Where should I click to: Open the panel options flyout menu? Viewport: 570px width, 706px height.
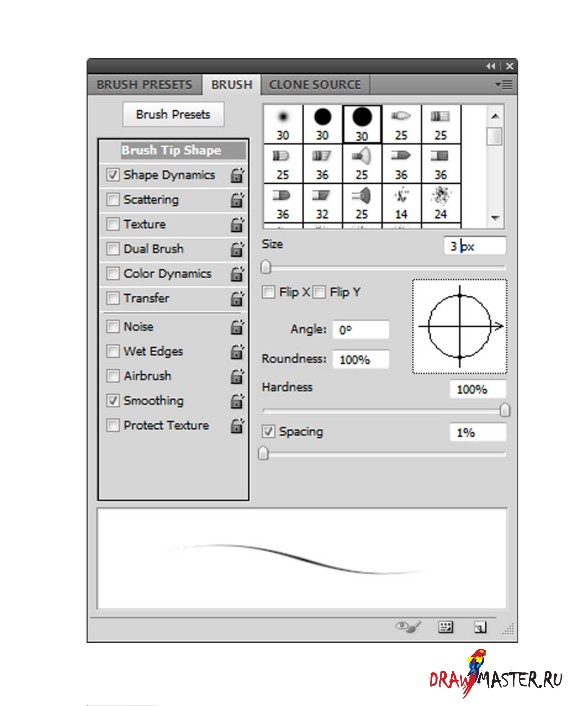(x=504, y=84)
